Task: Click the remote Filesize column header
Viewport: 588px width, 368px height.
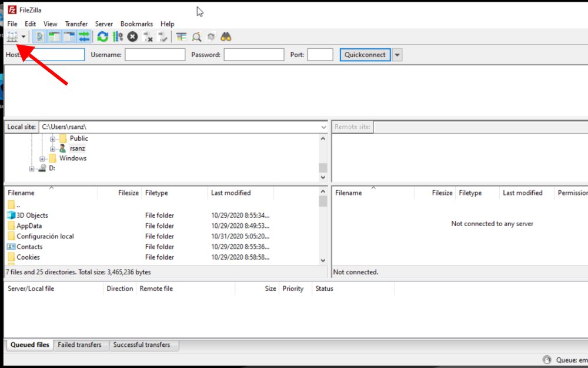Action: pyautogui.click(x=435, y=193)
